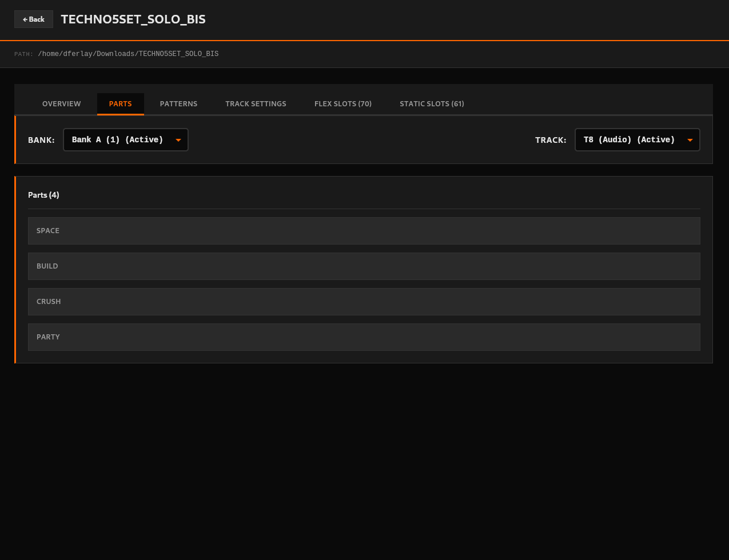The height and width of the screenshot is (560, 729).
Task: Go to the Static Slots (61) tab
Action: tap(432, 104)
